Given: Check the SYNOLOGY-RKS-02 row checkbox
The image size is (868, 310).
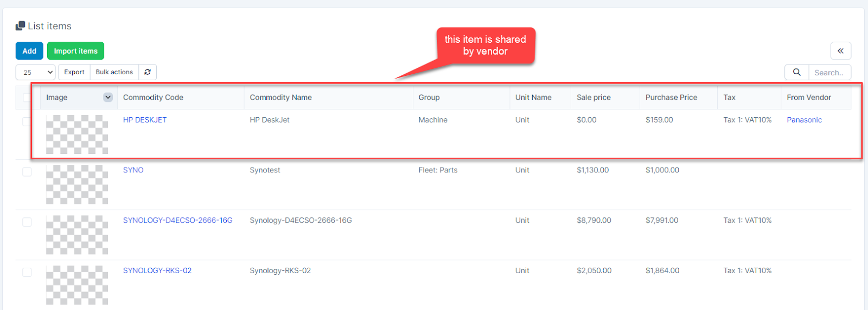Looking at the screenshot, I should coord(27,272).
